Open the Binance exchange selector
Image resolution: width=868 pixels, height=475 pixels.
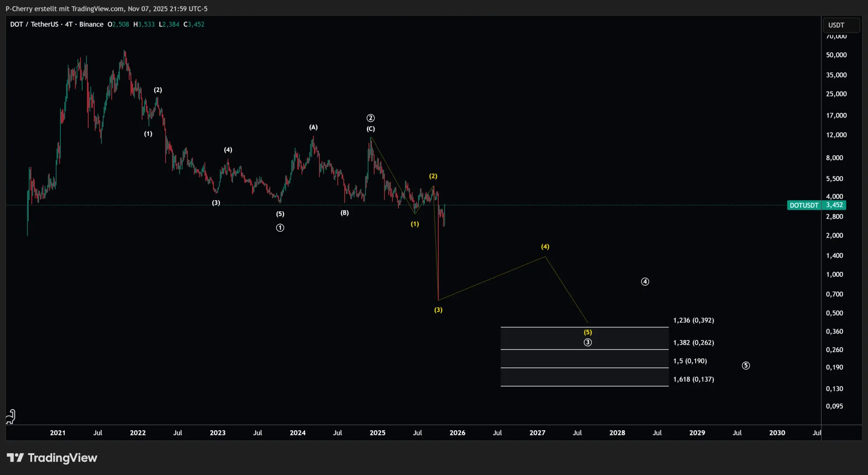[91, 24]
